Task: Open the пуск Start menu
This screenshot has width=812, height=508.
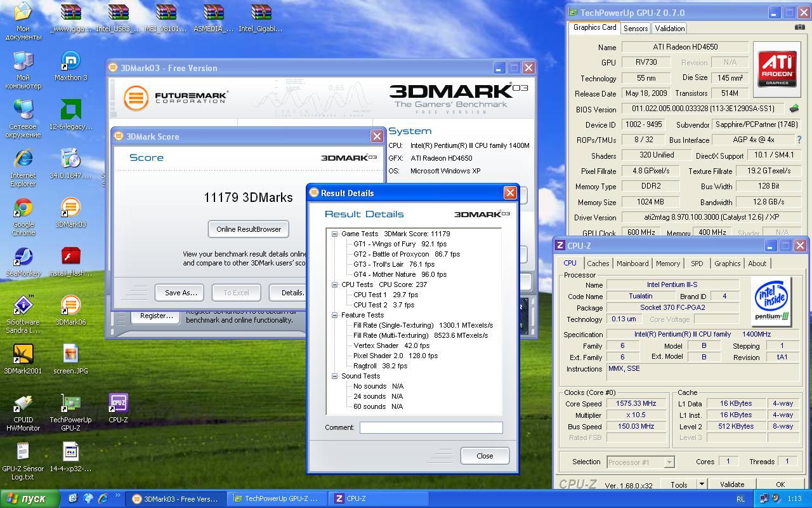Action: tap(30, 498)
